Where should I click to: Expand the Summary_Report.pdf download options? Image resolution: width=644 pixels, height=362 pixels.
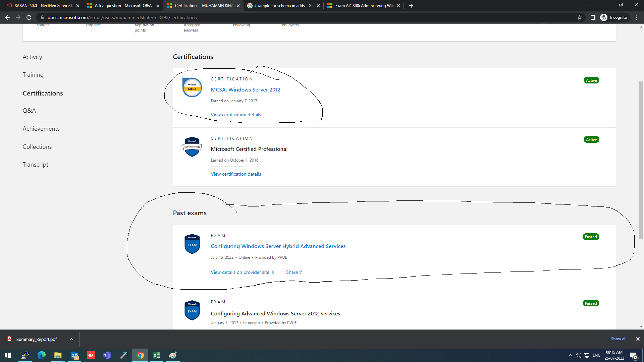point(71,339)
